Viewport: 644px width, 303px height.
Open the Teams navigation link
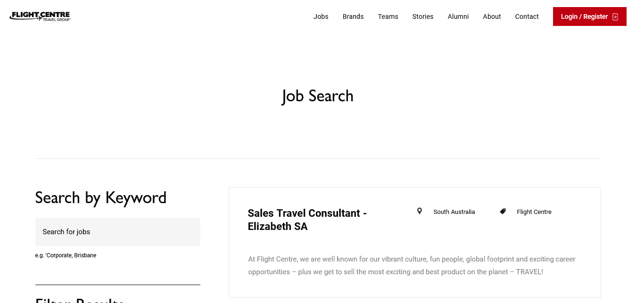pyautogui.click(x=388, y=16)
